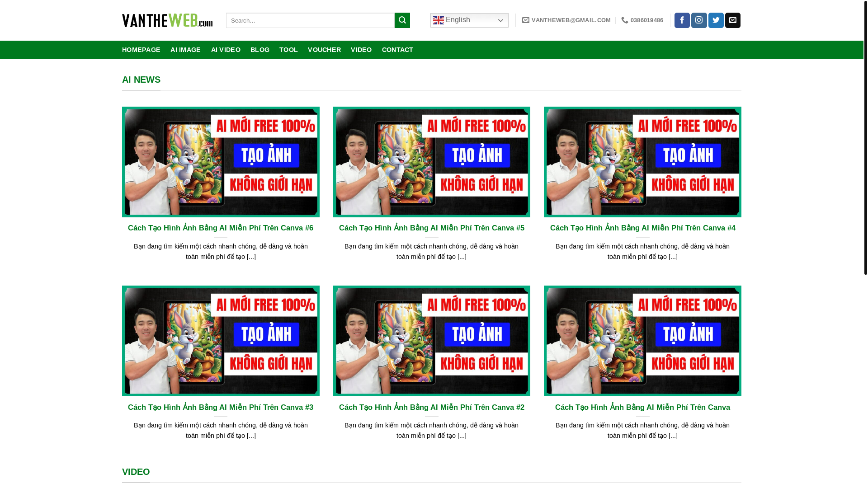Open article title ending Canva #2
The image size is (868, 488).
coord(432,408)
